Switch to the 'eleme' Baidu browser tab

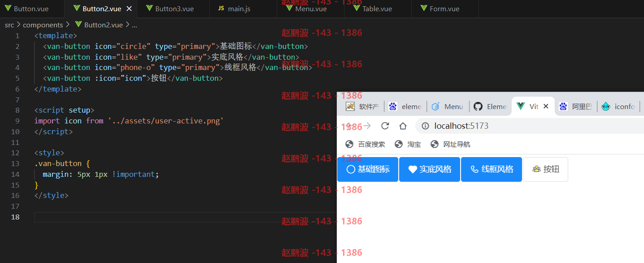pos(405,106)
